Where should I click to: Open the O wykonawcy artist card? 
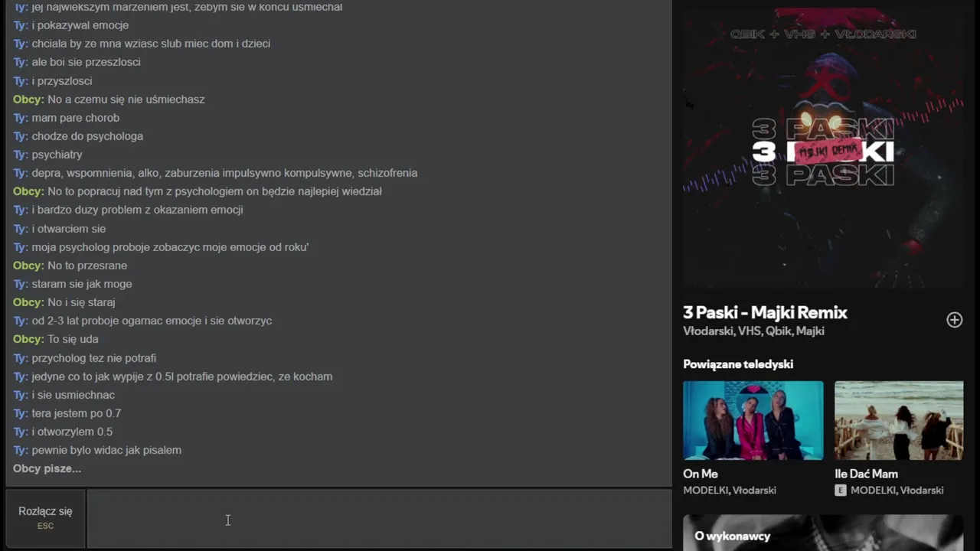tap(823, 533)
